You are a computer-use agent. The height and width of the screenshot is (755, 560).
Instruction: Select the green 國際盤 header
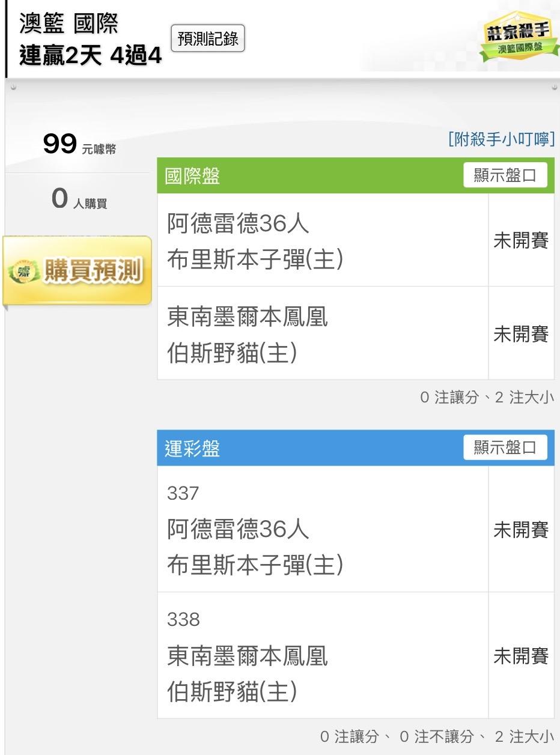tap(300, 176)
